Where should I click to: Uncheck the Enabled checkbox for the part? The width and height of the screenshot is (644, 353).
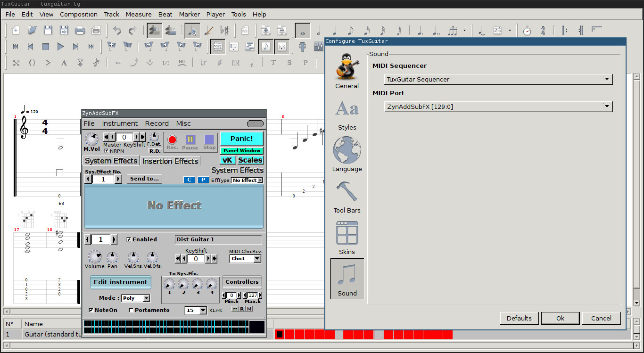click(x=129, y=239)
